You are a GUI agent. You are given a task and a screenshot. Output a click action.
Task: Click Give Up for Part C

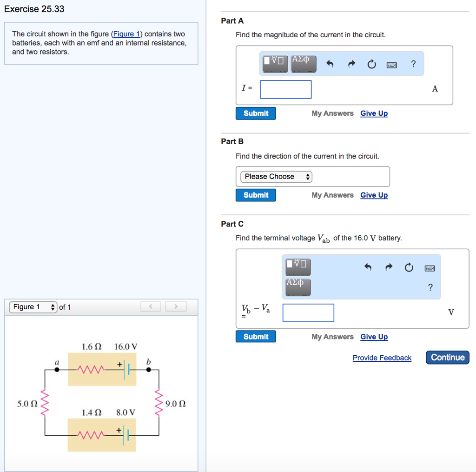click(x=374, y=336)
